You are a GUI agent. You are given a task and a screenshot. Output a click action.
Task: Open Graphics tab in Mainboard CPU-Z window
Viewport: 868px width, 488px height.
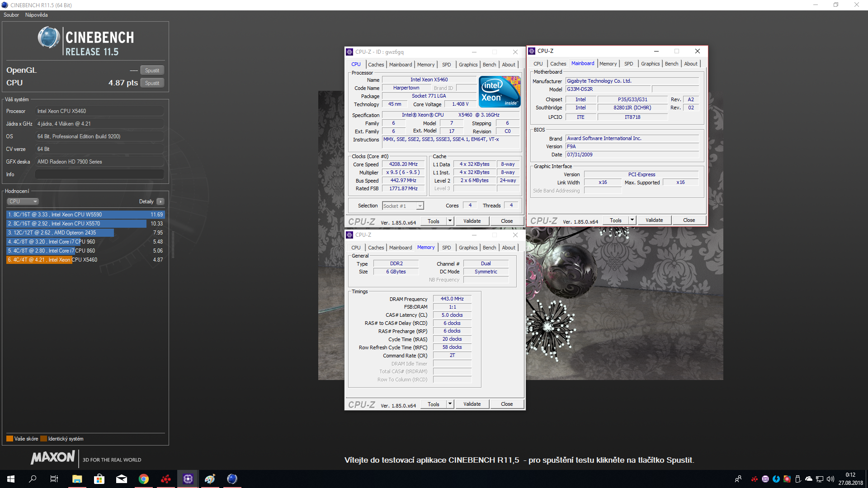(x=650, y=64)
